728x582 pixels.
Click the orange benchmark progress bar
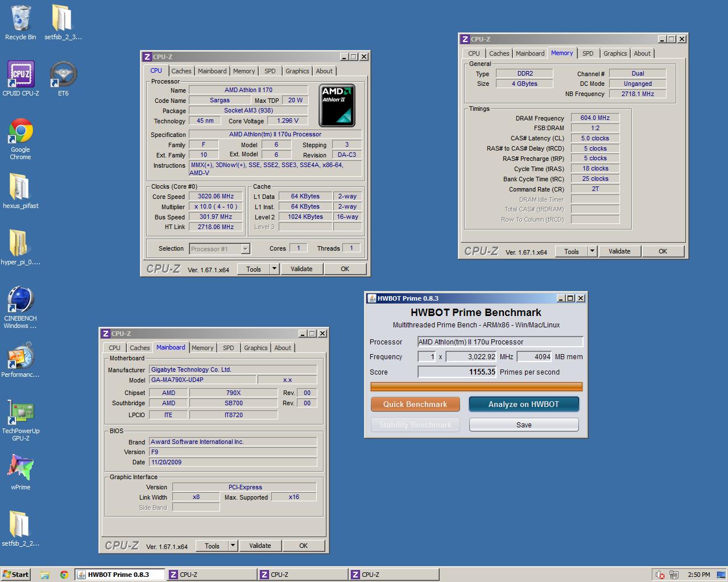[x=477, y=387]
